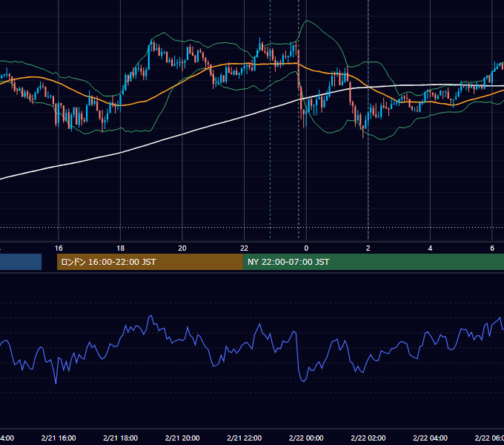Image resolution: width=504 pixels, height=445 pixels.
Task: Click the NY 22:00-07:00 JST session bar
Action: pyautogui.click(x=373, y=262)
